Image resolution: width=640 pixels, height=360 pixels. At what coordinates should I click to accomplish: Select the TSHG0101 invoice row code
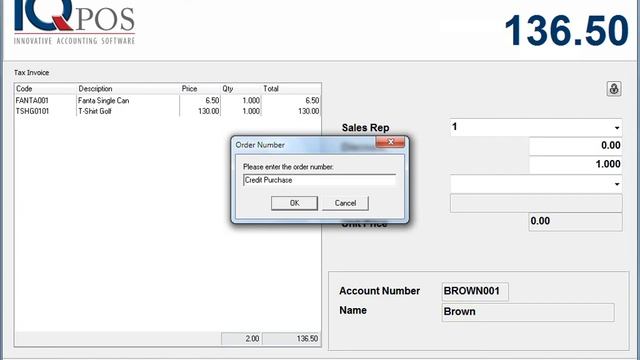pyautogui.click(x=32, y=111)
